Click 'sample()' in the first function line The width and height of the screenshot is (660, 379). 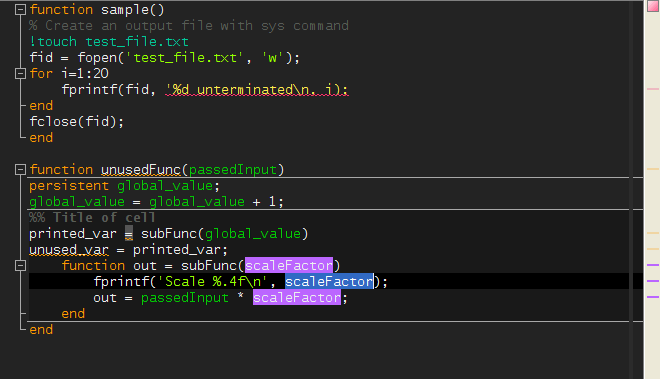133,10
